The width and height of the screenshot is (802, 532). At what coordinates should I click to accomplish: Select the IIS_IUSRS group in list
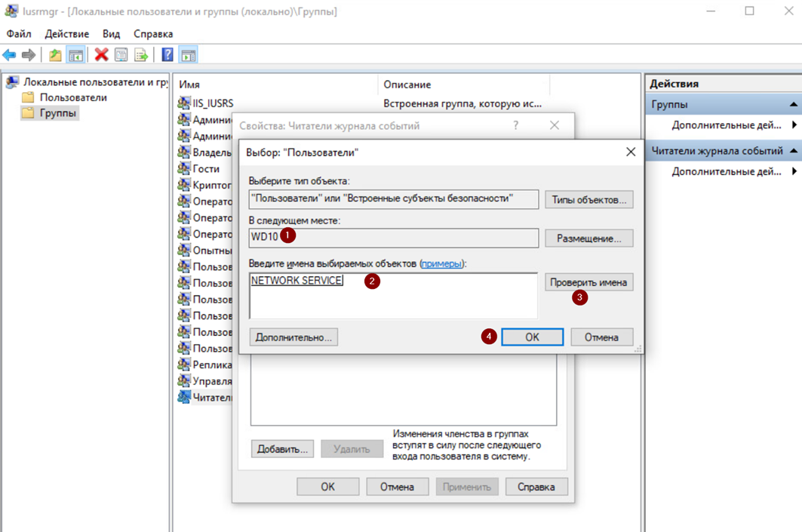click(213, 103)
